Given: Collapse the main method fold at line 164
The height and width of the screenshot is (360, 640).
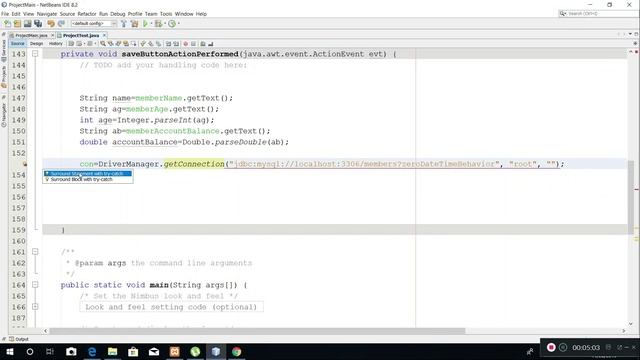Looking at the screenshot, I should coord(35,285).
